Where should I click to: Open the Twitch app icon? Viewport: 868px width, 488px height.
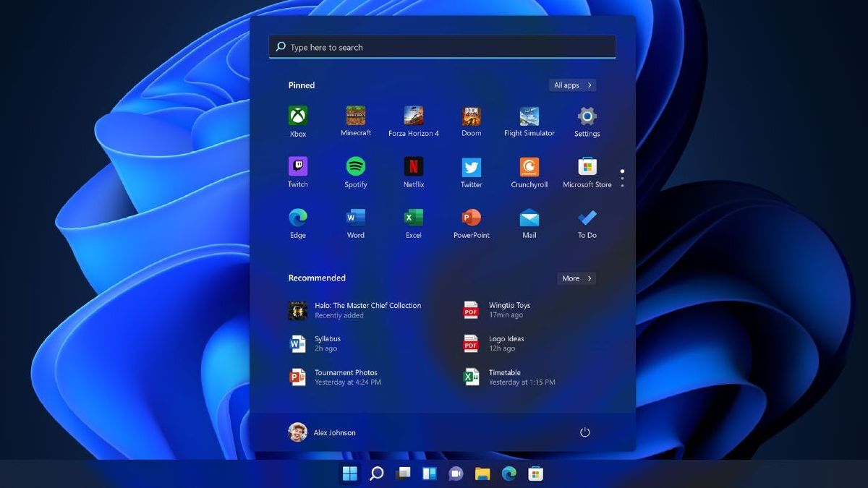click(x=297, y=168)
